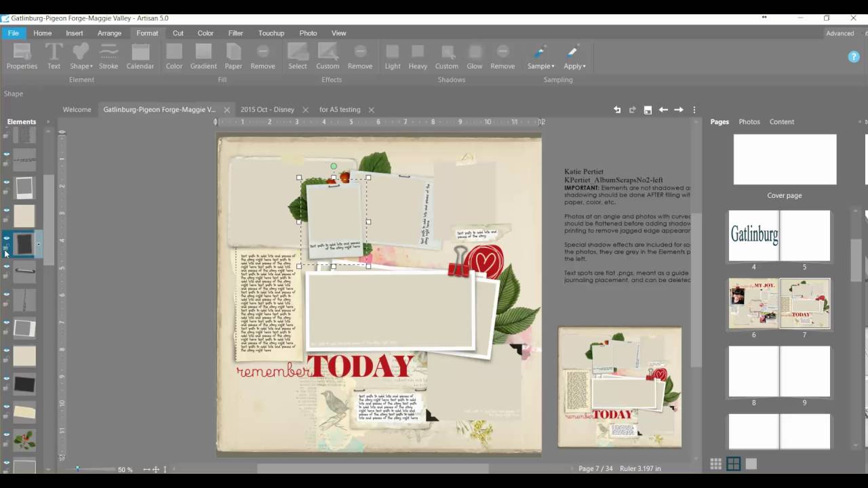Image resolution: width=868 pixels, height=488 pixels.
Task: Open the Shape dropdown
Action: [81, 56]
